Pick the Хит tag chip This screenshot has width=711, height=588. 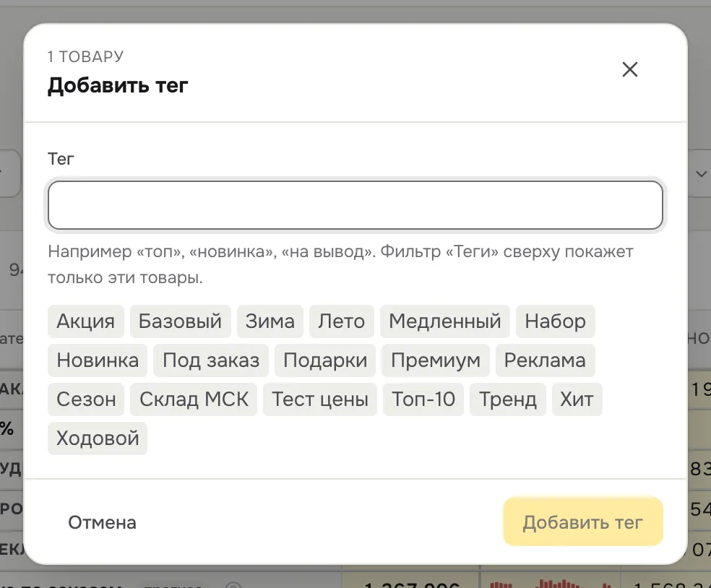[x=577, y=399]
